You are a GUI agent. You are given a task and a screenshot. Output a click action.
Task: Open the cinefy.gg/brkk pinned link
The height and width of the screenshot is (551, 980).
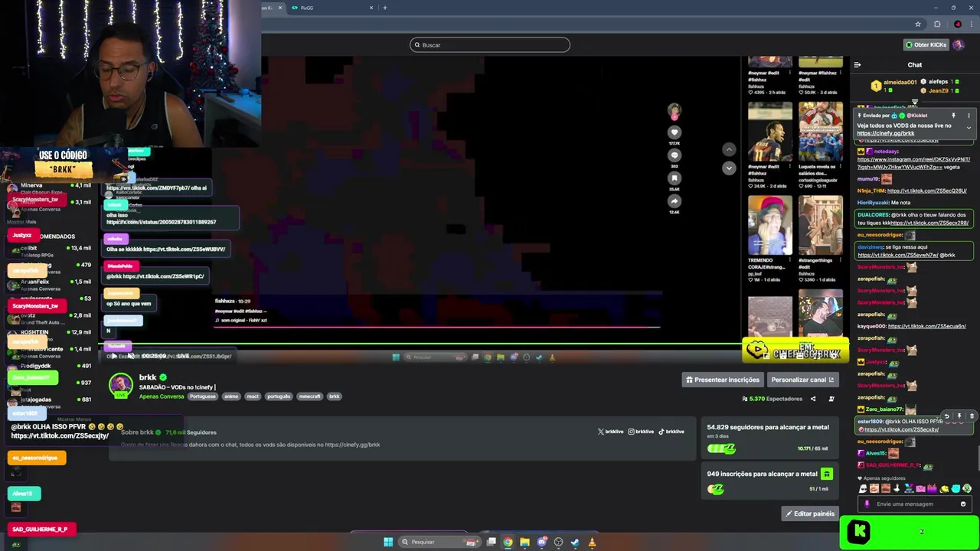tap(886, 133)
